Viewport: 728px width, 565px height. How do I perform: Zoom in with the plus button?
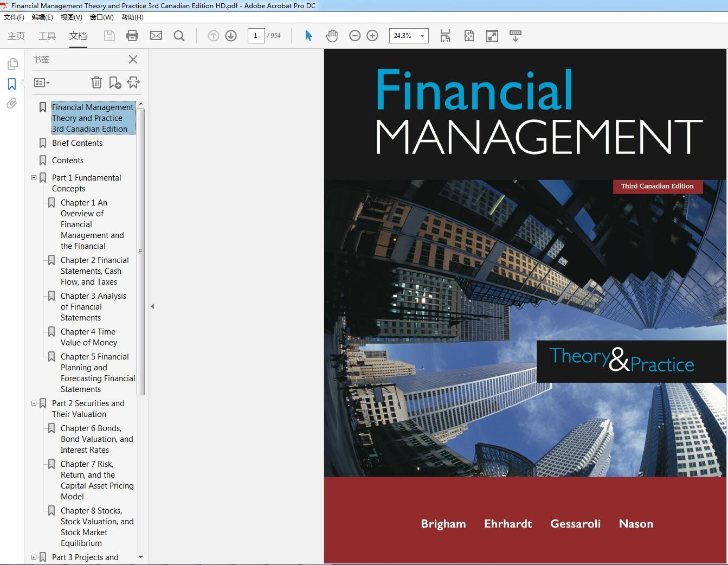click(x=372, y=36)
